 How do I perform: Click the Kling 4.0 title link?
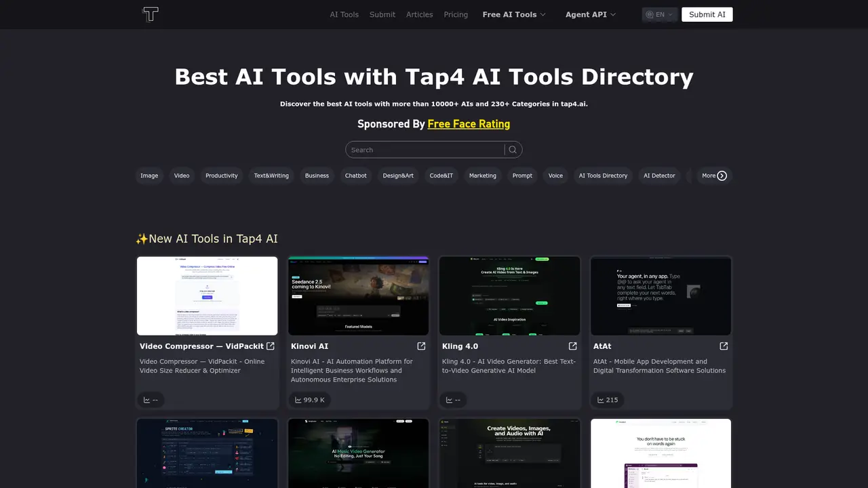tap(460, 346)
